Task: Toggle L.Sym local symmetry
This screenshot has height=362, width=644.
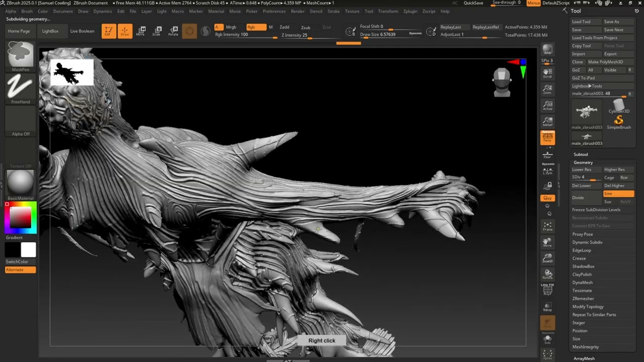Action: point(547,171)
